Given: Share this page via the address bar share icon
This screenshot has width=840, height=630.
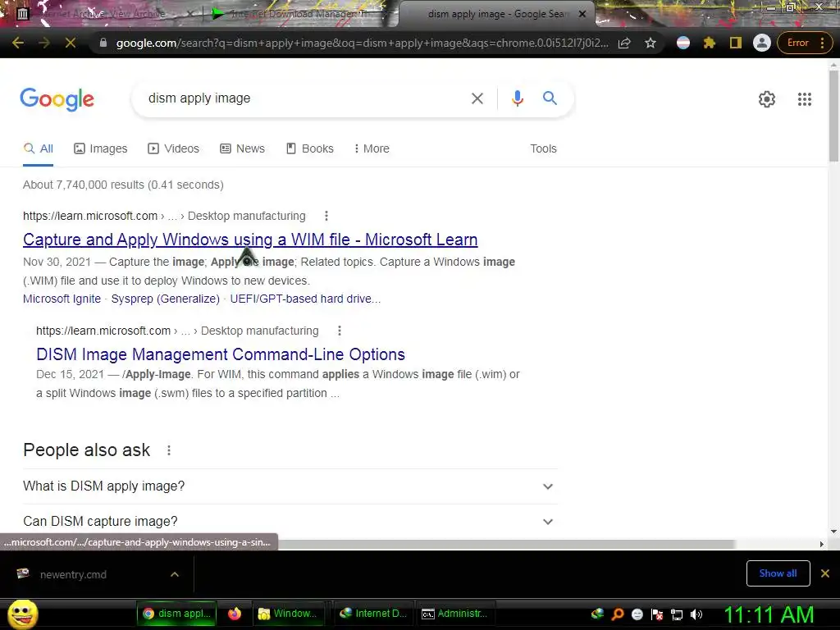Looking at the screenshot, I should (624, 43).
